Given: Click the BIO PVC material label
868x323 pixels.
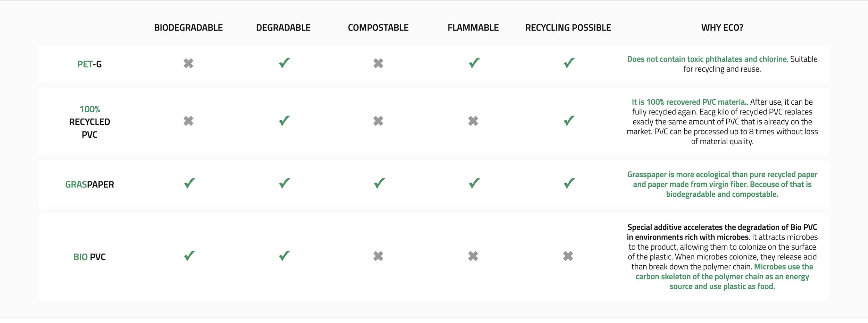Looking at the screenshot, I should [90, 257].
